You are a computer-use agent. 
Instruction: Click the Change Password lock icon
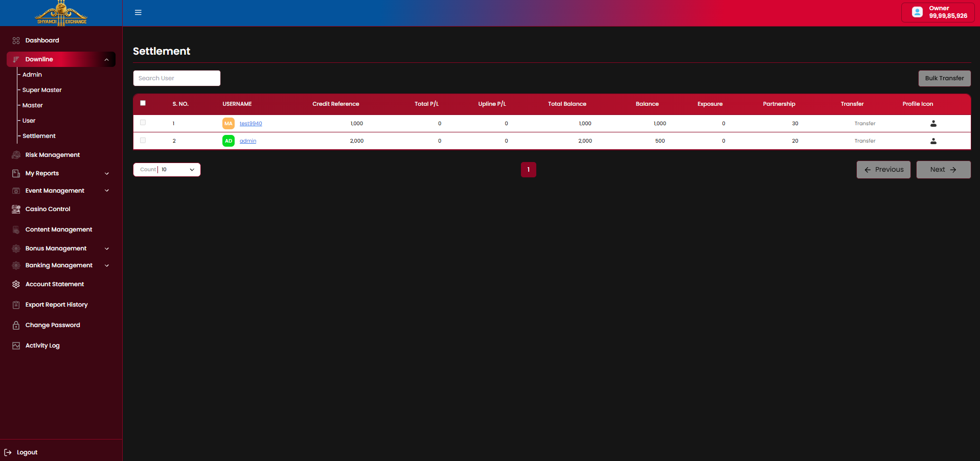point(16,325)
